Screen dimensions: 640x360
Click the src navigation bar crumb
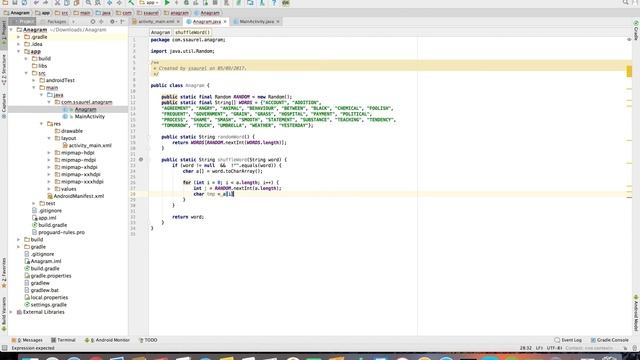click(61, 13)
